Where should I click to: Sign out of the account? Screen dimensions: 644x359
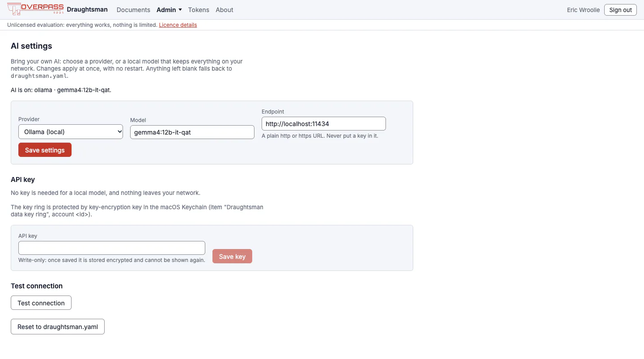(x=620, y=10)
